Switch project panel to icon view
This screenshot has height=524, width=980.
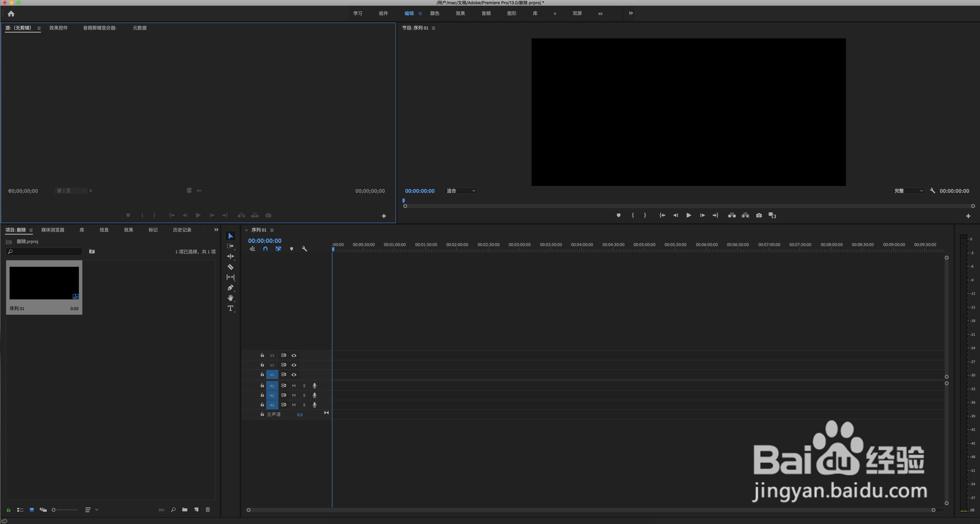tap(32, 510)
